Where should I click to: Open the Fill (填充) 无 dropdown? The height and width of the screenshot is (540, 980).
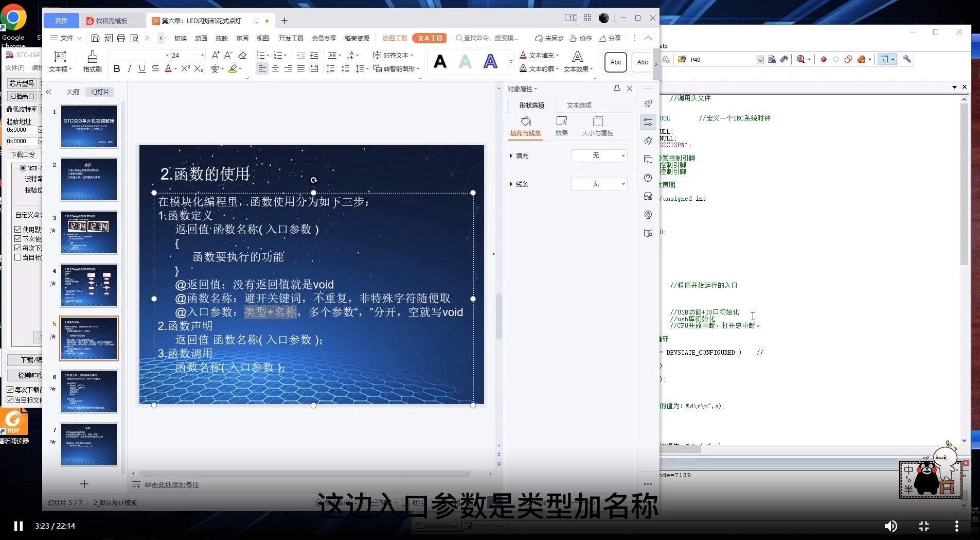pos(599,155)
